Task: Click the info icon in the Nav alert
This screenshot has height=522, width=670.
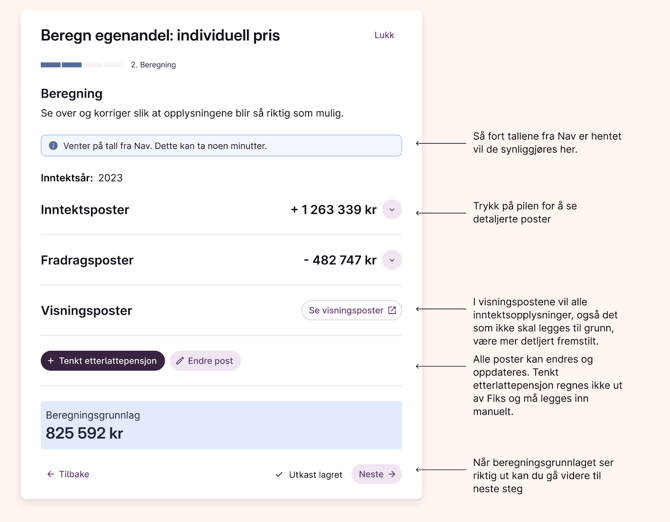Action: coord(54,146)
